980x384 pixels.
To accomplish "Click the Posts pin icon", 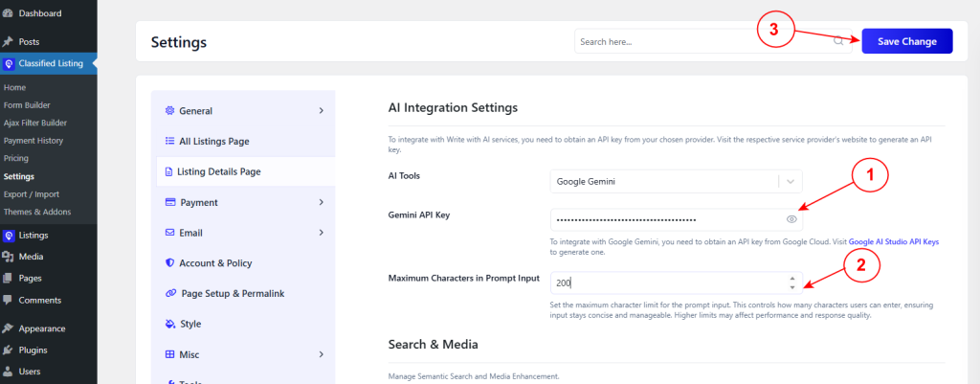I will coord(8,42).
